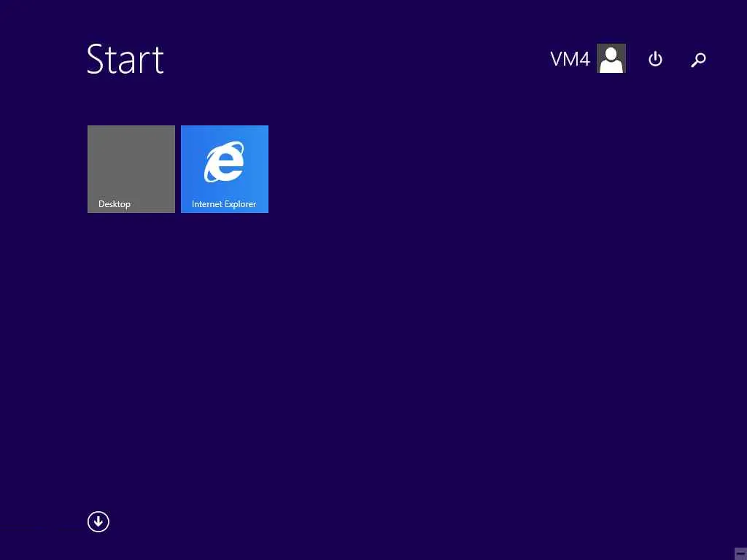Select the 'Desktop' tile label

115,204
